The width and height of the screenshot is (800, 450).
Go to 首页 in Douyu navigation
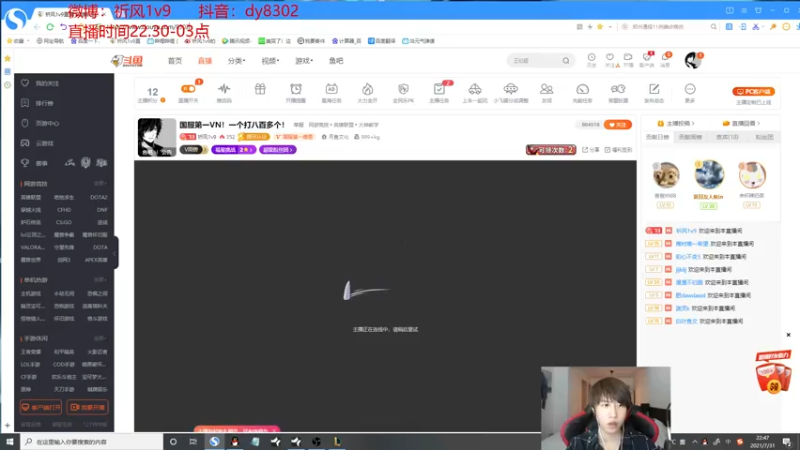174,61
